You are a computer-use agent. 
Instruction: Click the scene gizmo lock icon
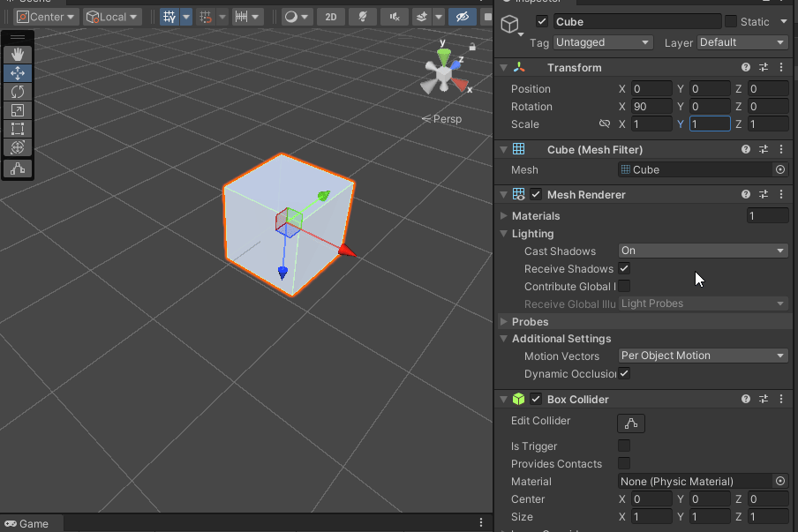(x=472, y=47)
